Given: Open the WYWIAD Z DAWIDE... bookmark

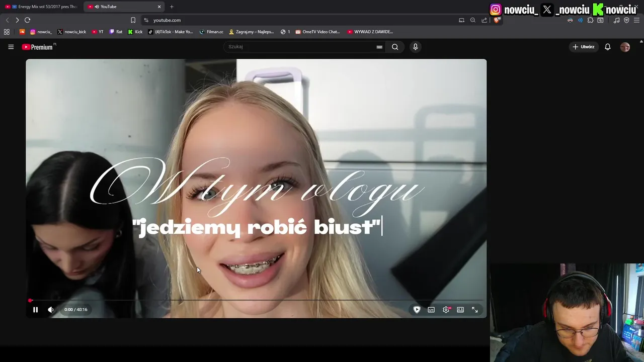Looking at the screenshot, I should coord(370,32).
